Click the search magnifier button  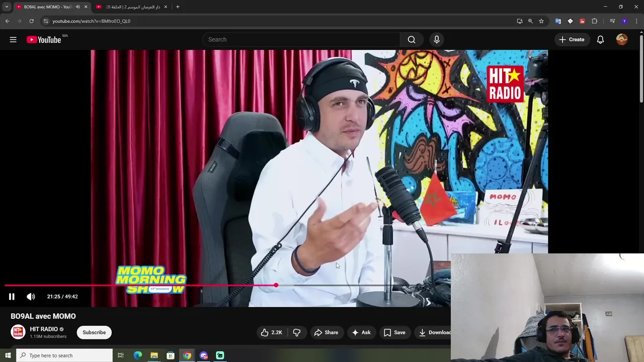[412, 40]
